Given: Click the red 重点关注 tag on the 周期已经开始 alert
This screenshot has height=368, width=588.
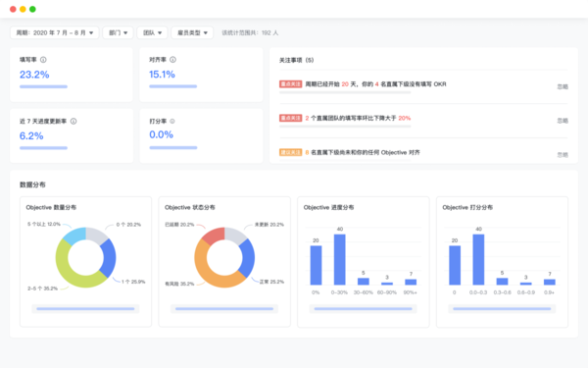Looking at the screenshot, I should pyautogui.click(x=291, y=84).
